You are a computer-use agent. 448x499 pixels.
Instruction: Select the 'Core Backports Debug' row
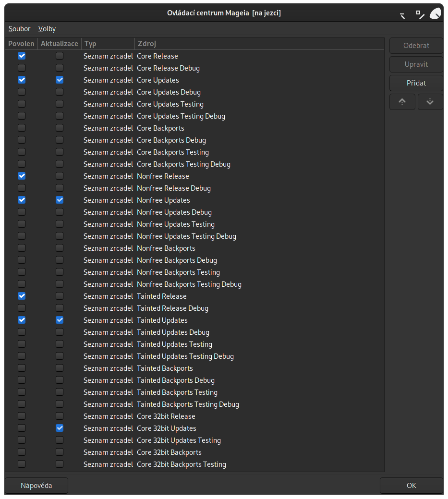pyautogui.click(x=195, y=140)
